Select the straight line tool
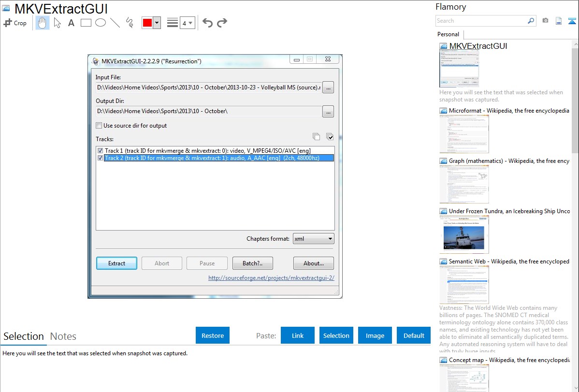The height and width of the screenshot is (392, 579). tap(115, 23)
